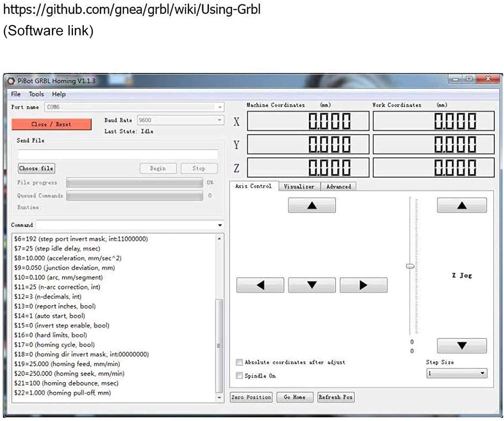Jog X axis with the left arrow
Image resolution: width=504 pixels, height=421 pixels.
pos(260,285)
